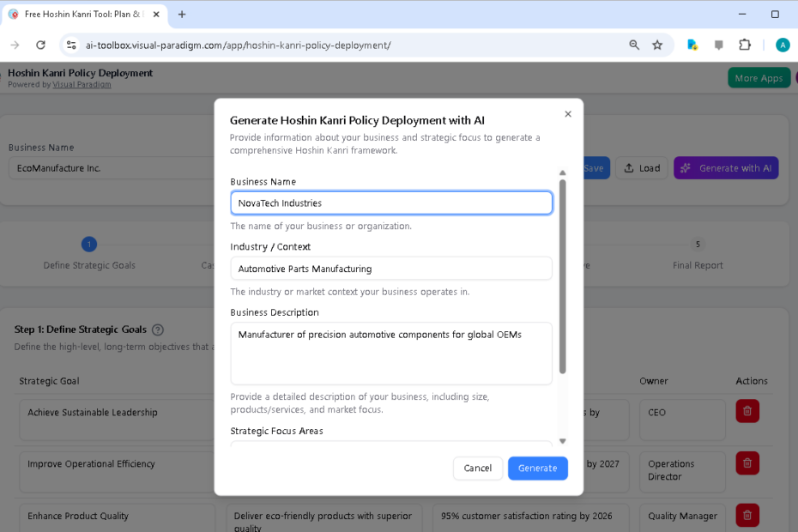The width and height of the screenshot is (798, 532).
Task: Open a new browser tab
Action: click(180, 14)
